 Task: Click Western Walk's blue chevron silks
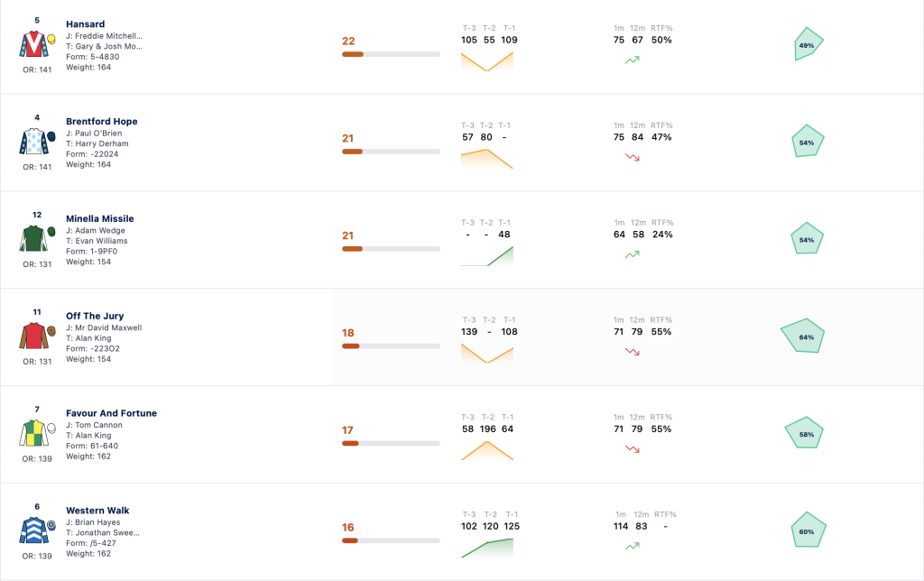(x=37, y=530)
